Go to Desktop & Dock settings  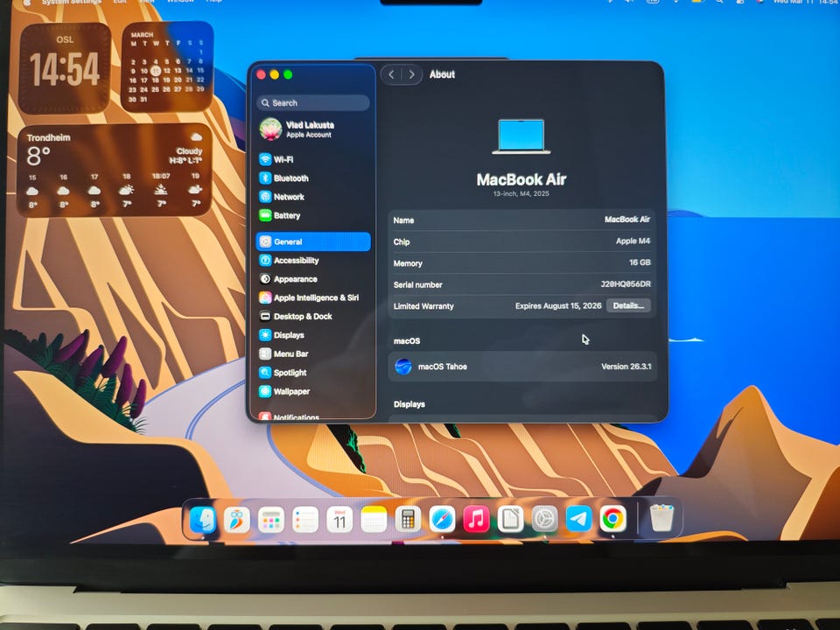(x=313, y=317)
